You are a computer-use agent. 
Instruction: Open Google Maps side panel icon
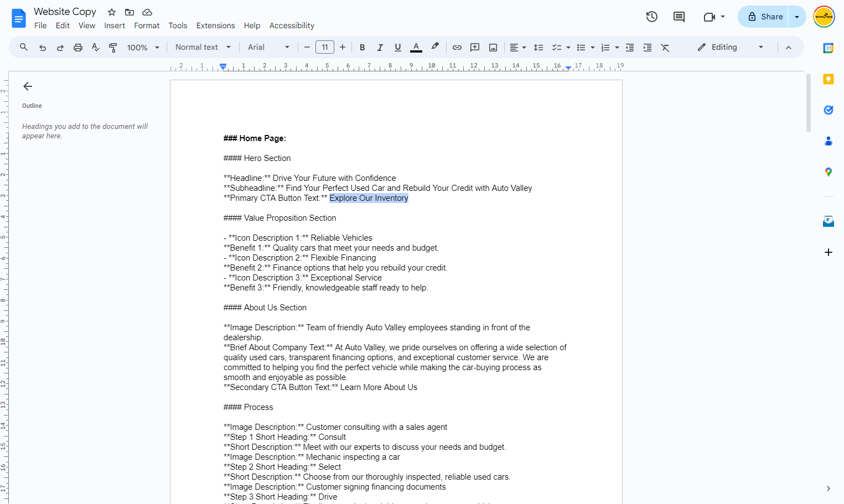pos(829,172)
